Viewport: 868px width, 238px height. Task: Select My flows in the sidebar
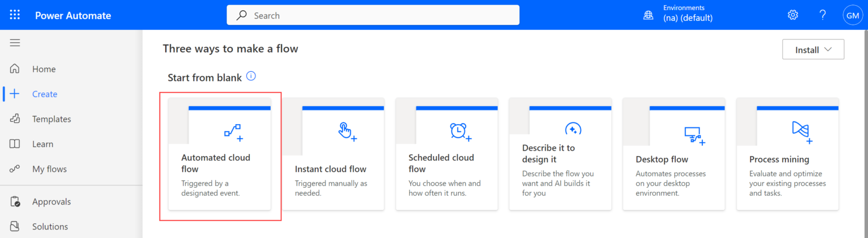tap(49, 169)
